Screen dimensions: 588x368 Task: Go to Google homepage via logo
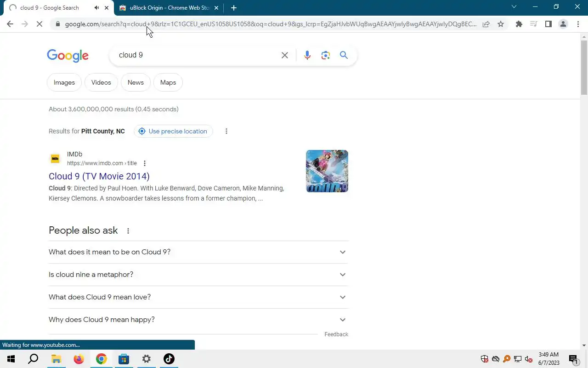68,56
